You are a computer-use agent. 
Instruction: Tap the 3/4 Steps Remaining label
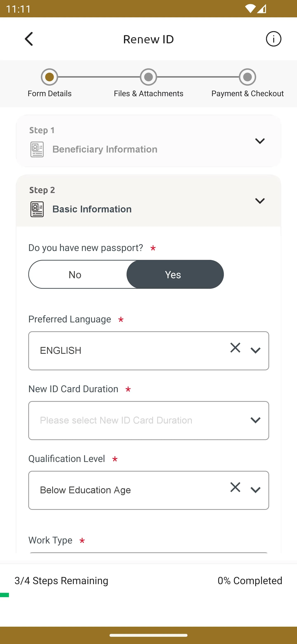tap(61, 580)
